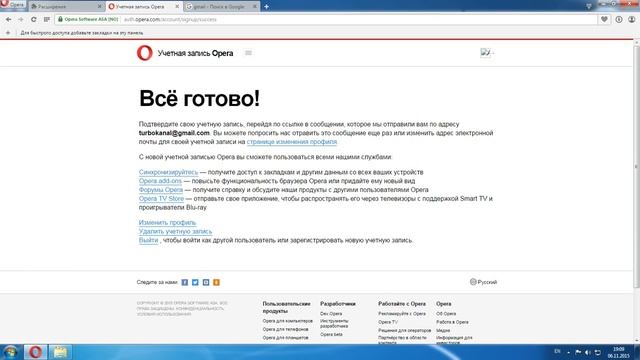Click the email turbokanal@gmail.com text

pyautogui.click(x=174, y=133)
